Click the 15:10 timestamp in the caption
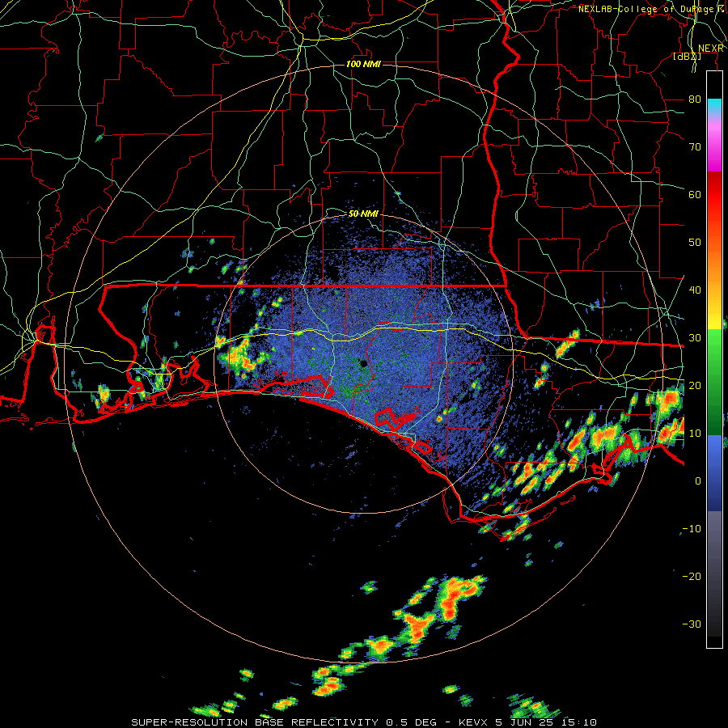This screenshot has height=728, width=728. (578, 722)
